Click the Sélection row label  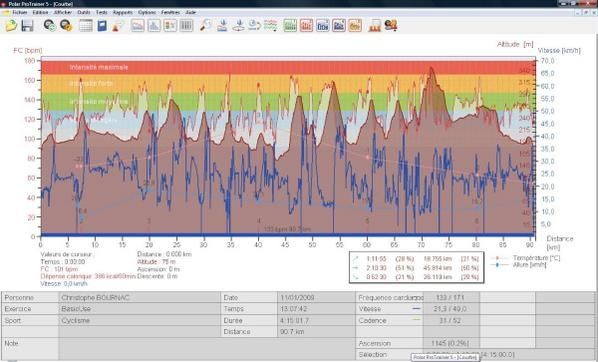click(x=373, y=354)
